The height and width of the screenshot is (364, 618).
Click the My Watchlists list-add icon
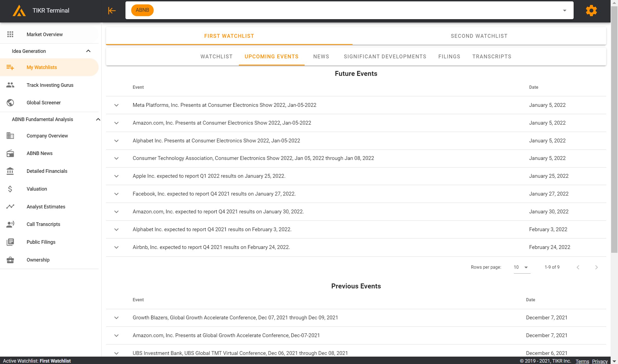click(x=10, y=67)
